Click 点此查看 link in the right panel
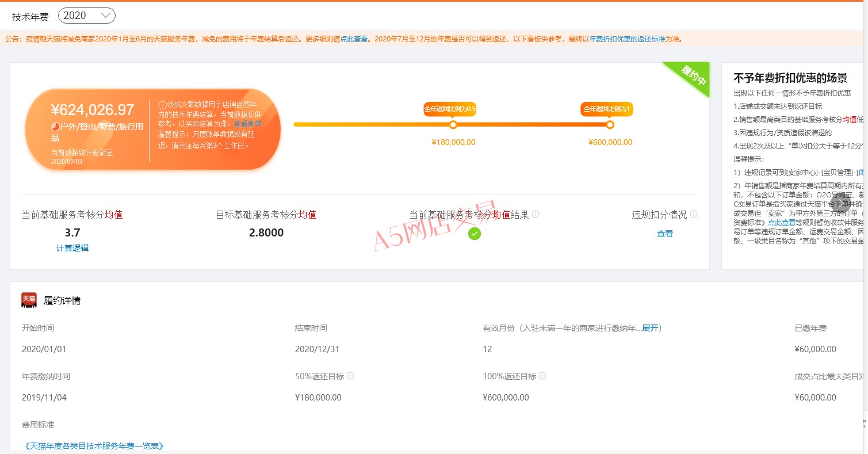Image resolution: width=868 pixels, height=454 pixels. click(x=782, y=222)
